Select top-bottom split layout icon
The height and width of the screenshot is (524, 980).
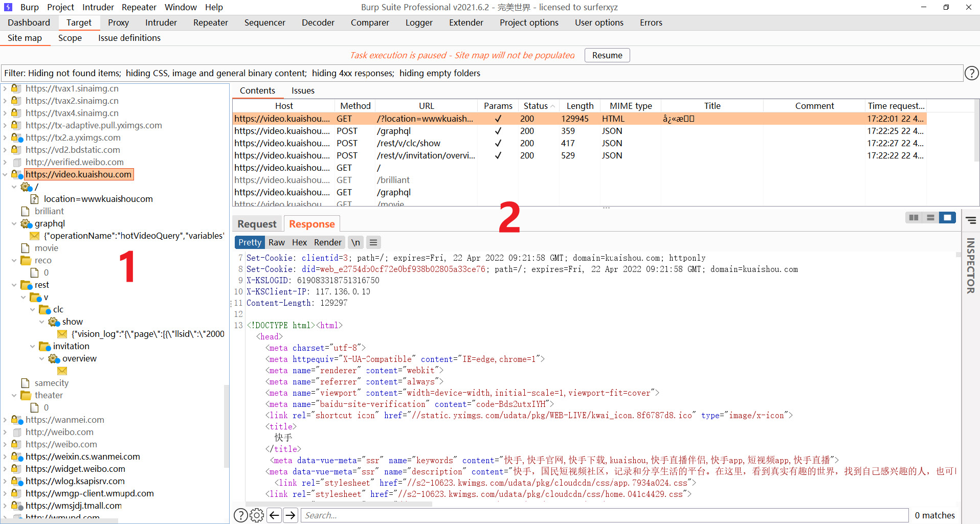coord(930,218)
